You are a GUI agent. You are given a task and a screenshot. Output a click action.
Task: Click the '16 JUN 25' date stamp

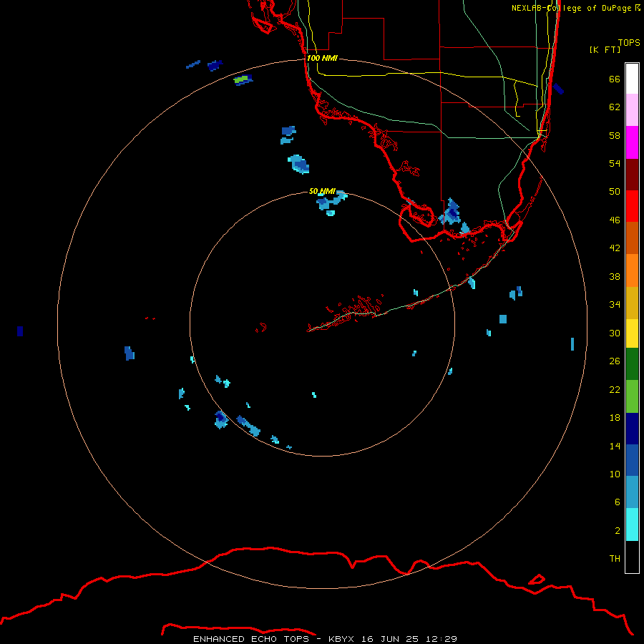[390, 639]
